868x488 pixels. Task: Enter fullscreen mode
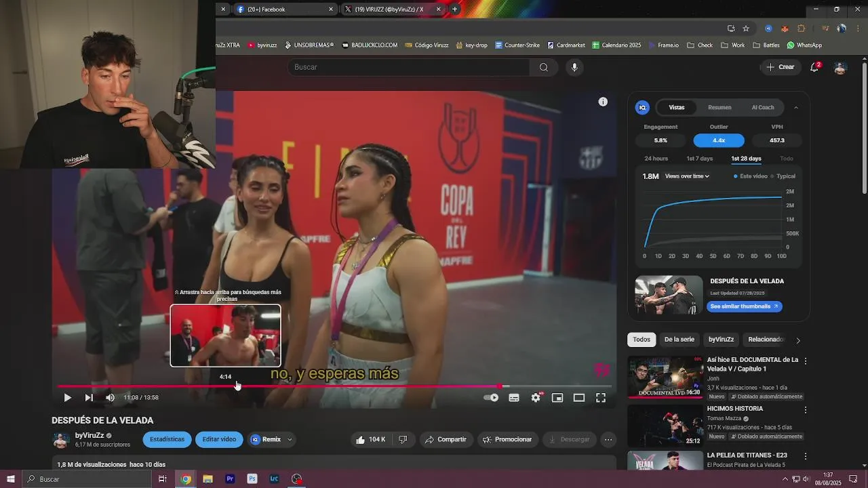[x=601, y=398]
